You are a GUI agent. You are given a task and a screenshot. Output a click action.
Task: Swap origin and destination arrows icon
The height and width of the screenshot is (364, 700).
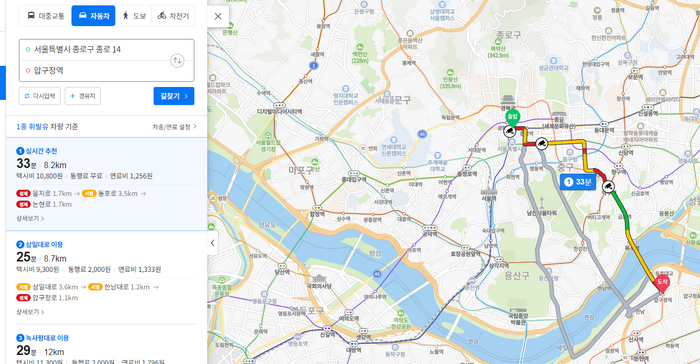(177, 60)
